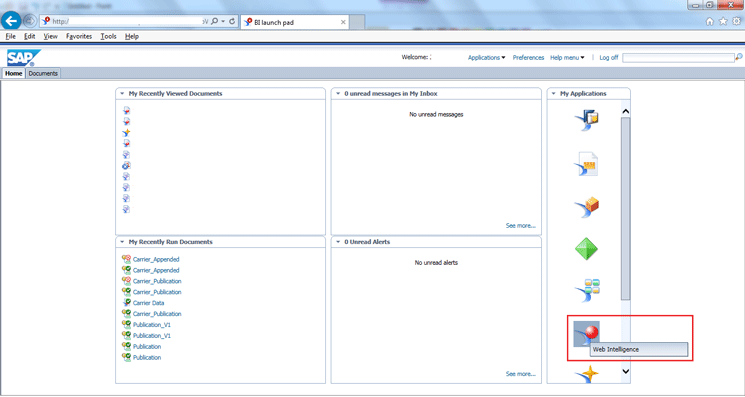Image resolution: width=745 pixels, height=397 pixels.
Task: Click into the header search input field
Action: (678, 57)
